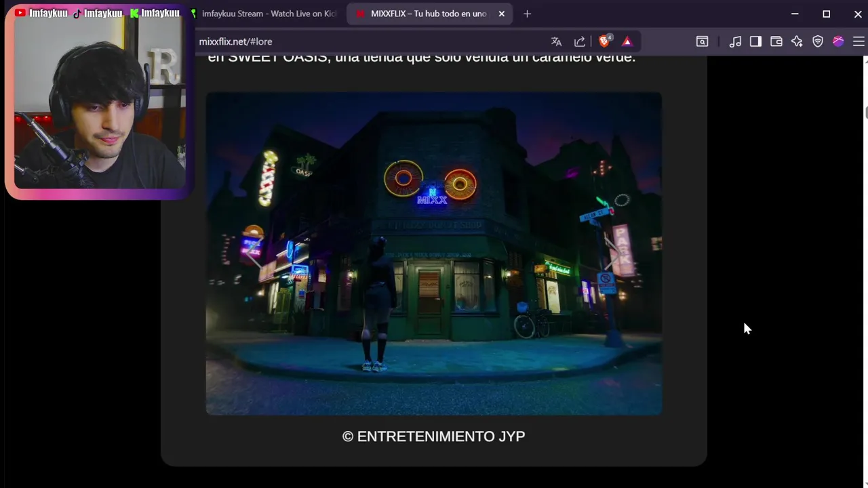868x488 pixels.
Task: Maximize the browser window
Action: [826, 14]
